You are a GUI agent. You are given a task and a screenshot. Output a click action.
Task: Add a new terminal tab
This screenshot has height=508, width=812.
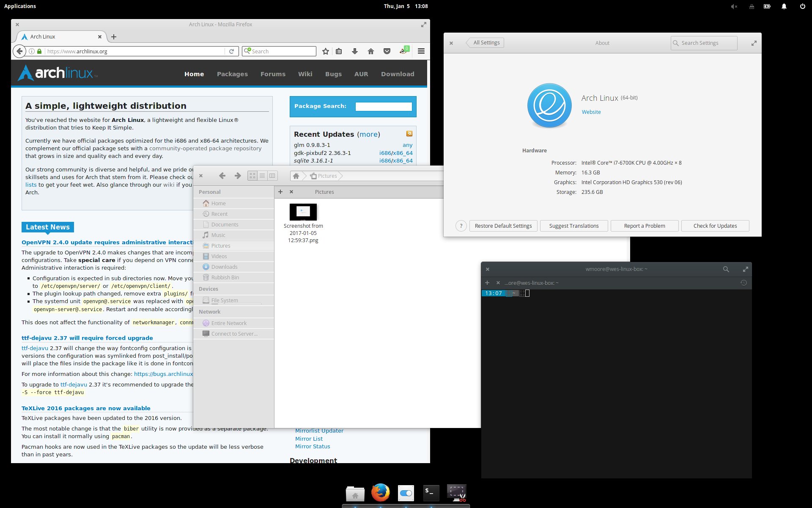click(x=487, y=283)
